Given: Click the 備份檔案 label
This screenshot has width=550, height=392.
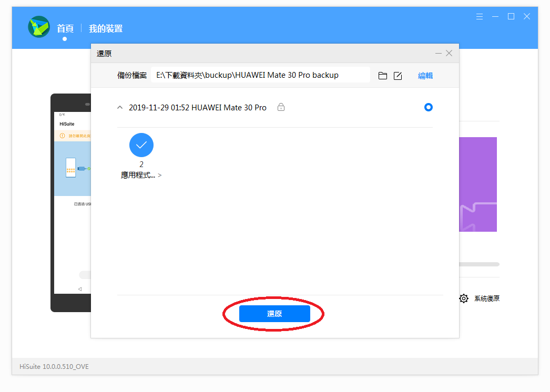Looking at the screenshot, I should [132, 75].
